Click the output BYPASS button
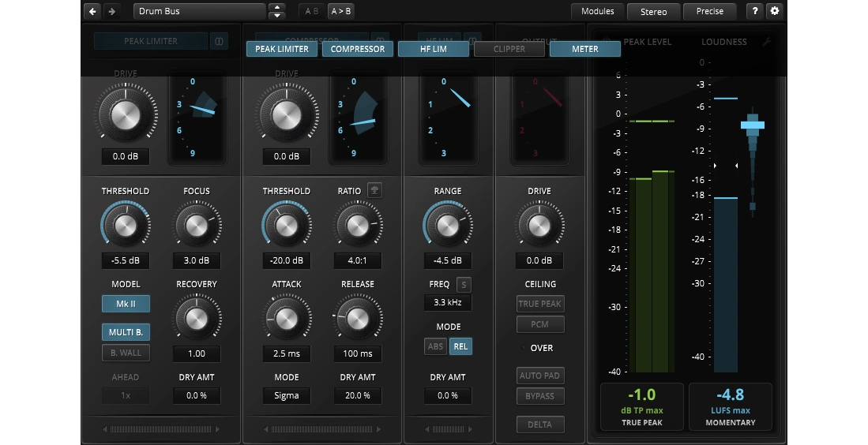This screenshot has width=868, height=445. click(x=539, y=396)
